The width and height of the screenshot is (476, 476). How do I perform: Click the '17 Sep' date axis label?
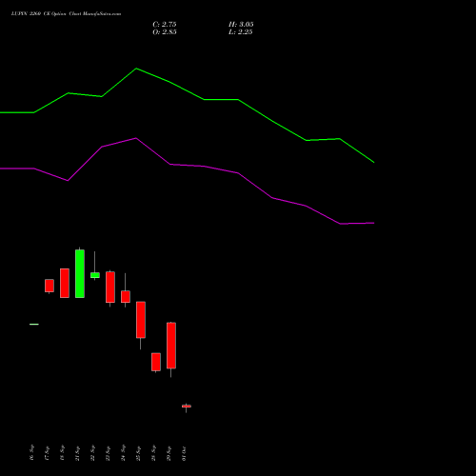(47, 452)
